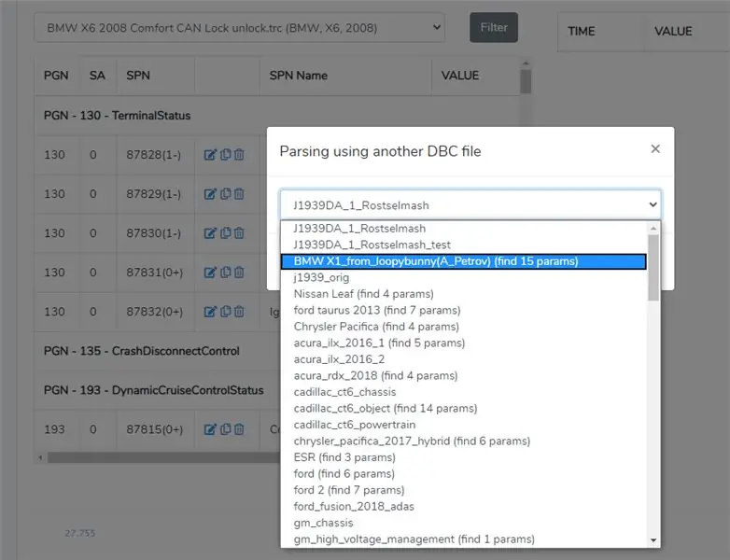The height and width of the screenshot is (560, 730).
Task: Select Nissan Leaf (find 4 params) option
Action: [x=463, y=294]
